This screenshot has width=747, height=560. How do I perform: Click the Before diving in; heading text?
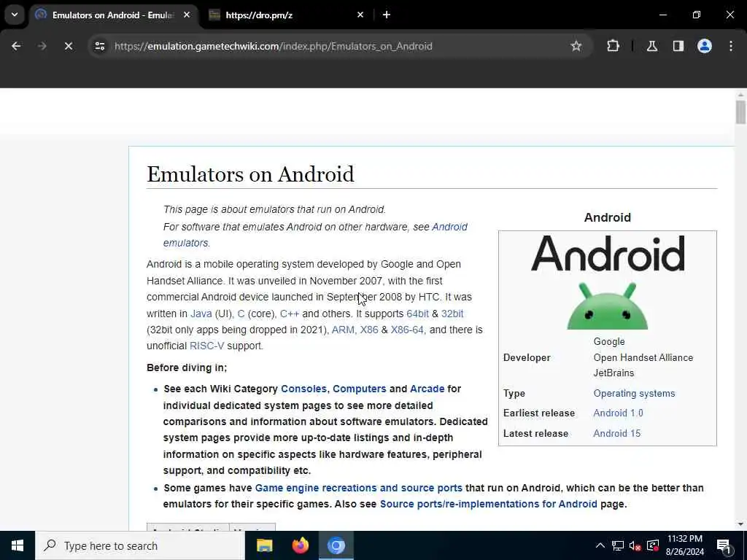tap(187, 368)
